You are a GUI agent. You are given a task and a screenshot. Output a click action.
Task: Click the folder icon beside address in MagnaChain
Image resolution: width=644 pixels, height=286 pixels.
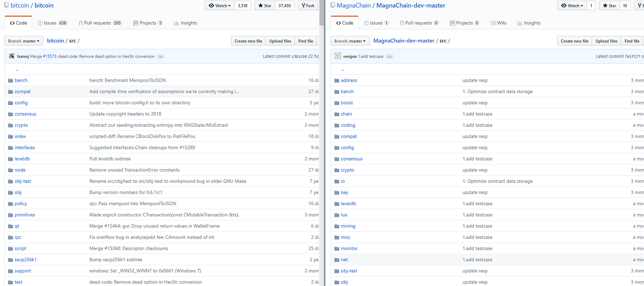tap(336, 80)
